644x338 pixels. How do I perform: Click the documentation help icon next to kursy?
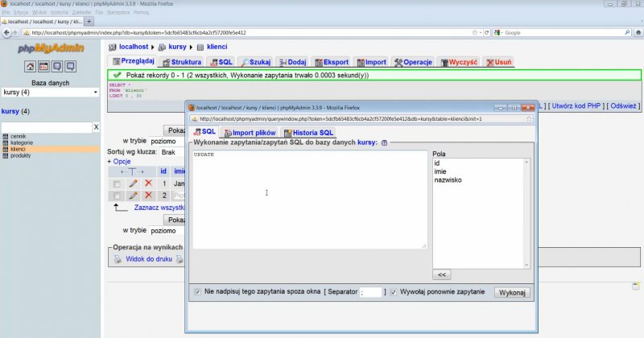pos(384,142)
